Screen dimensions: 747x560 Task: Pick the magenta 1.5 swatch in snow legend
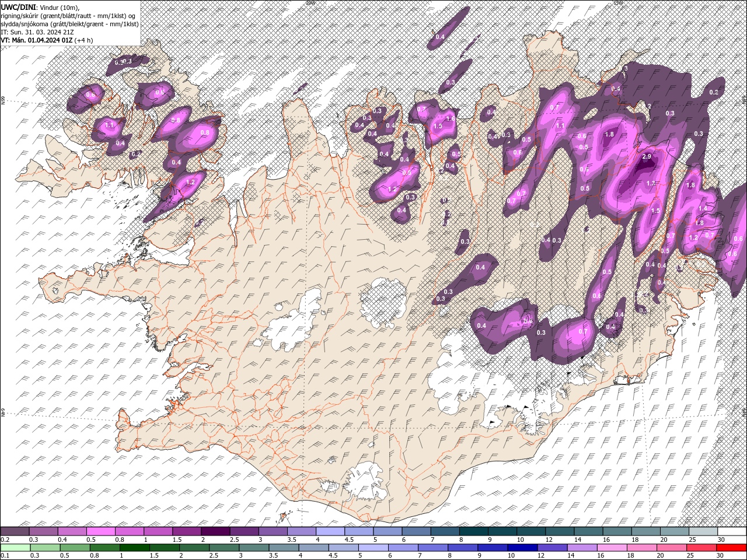click(187, 531)
